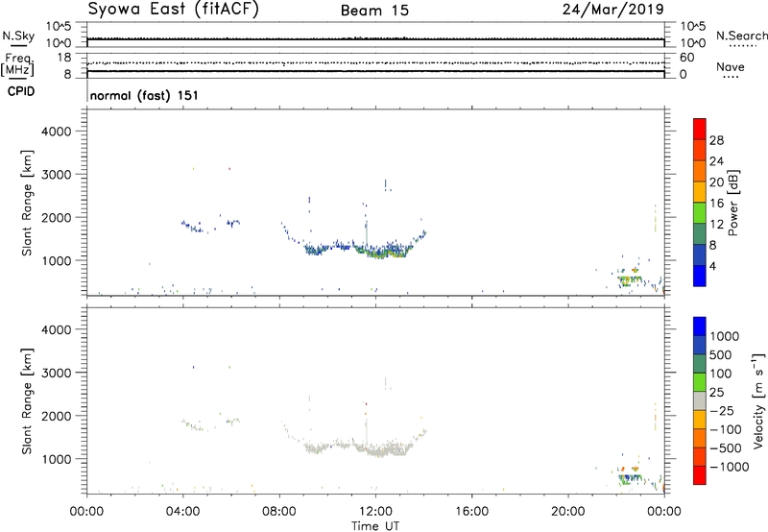This screenshot has height=532, width=768.
Task: Click the '18' frequency axis tick
Action: [64, 58]
